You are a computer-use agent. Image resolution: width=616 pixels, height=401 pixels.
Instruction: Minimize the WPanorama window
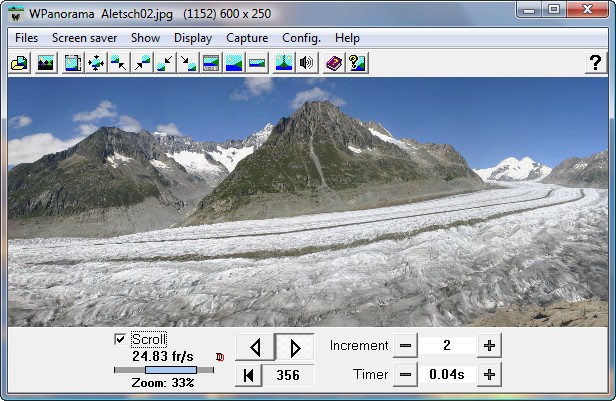coord(529,10)
